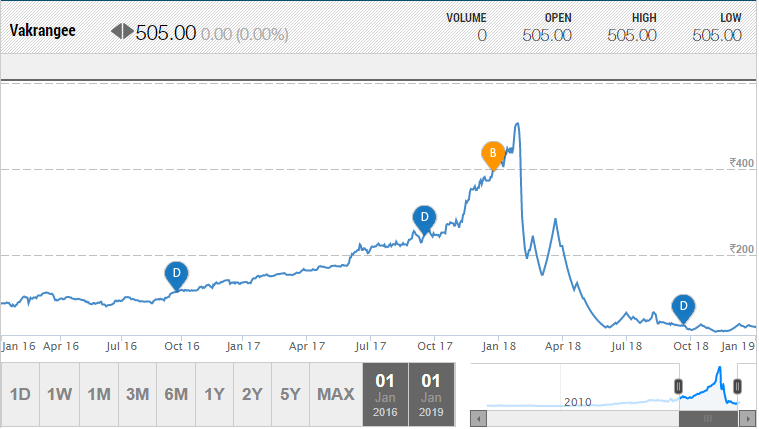Select the 6M time range

point(176,394)
